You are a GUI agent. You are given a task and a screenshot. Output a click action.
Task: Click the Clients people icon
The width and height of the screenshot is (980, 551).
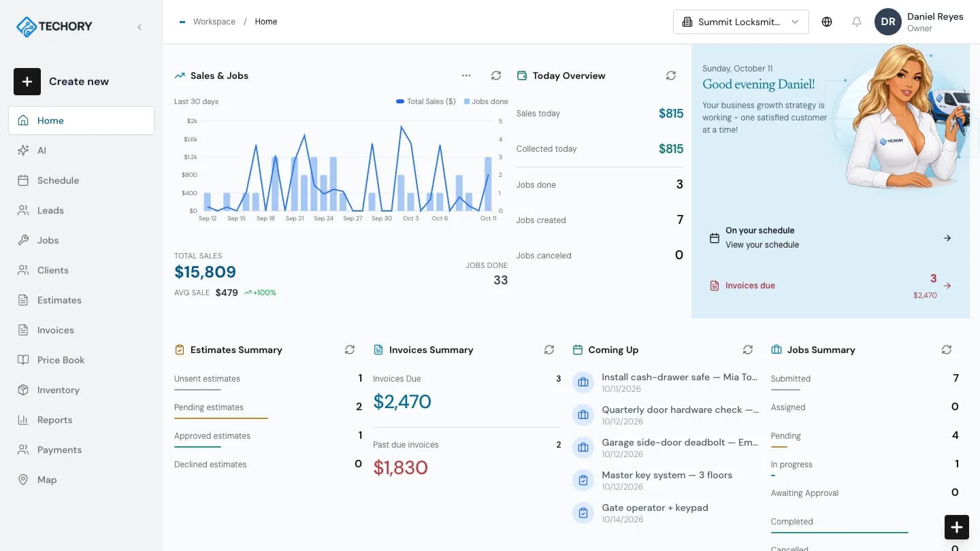(x=23, y=270)
